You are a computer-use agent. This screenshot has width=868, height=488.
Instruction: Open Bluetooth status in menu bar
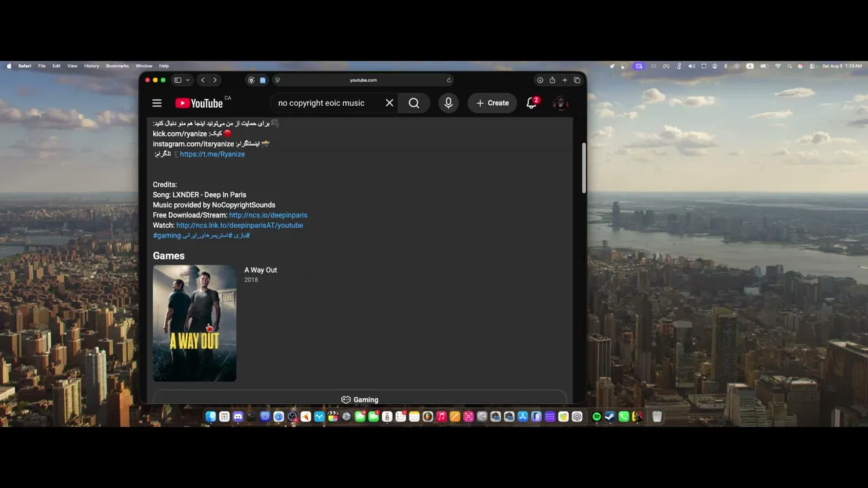click(726, 66)
